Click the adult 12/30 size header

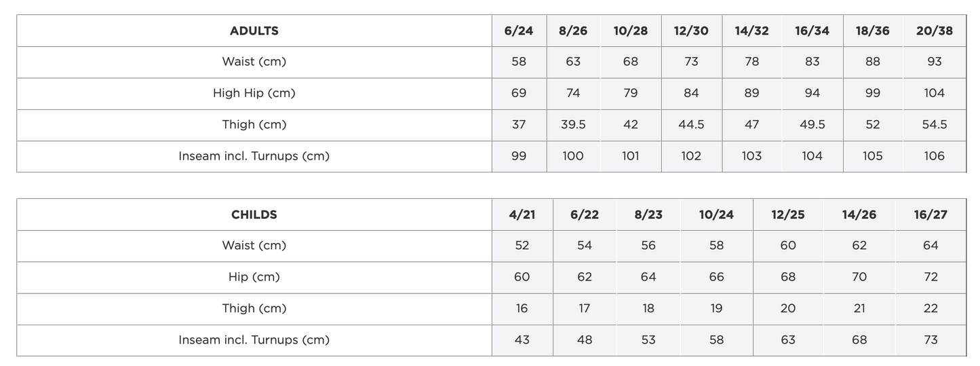click(691, 31)
